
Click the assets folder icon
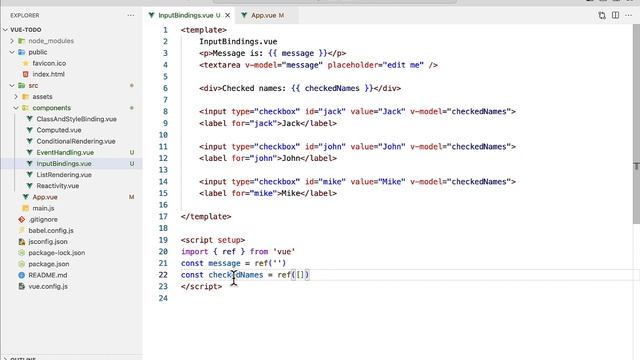point(26,97)
